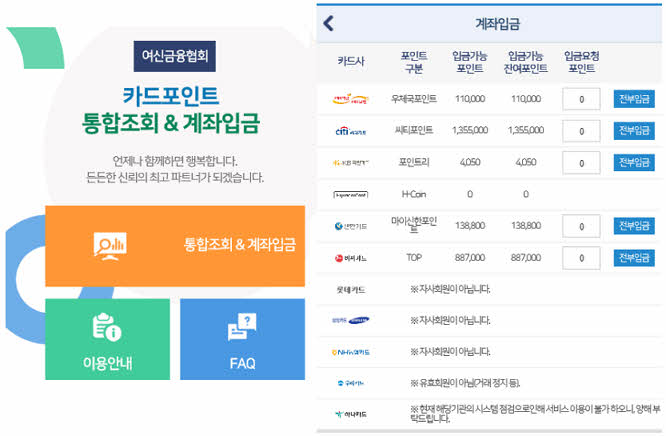Click the BC card logo
The width and height of the screenshot is (666, 436).
pyautogui.click(x=350, y=258)
